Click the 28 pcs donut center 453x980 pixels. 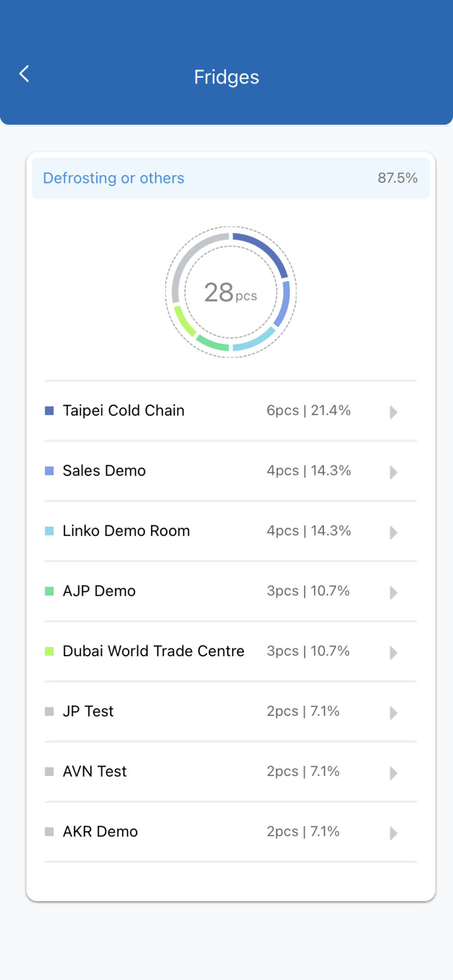230,293
